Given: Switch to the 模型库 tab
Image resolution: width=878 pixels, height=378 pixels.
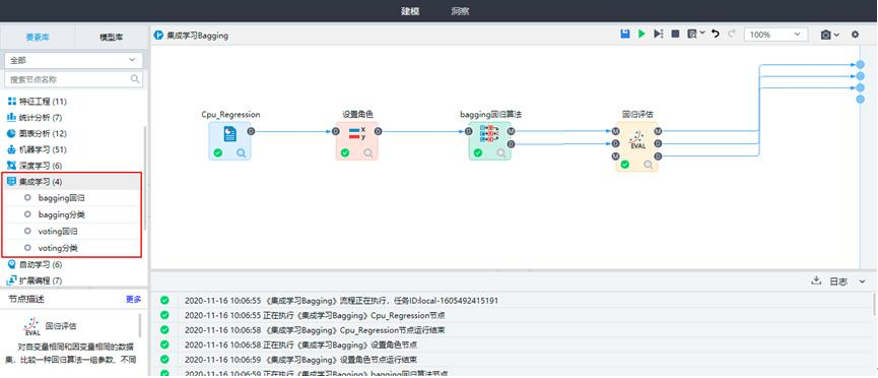Looking at the screenshot, I should (111, 38).
